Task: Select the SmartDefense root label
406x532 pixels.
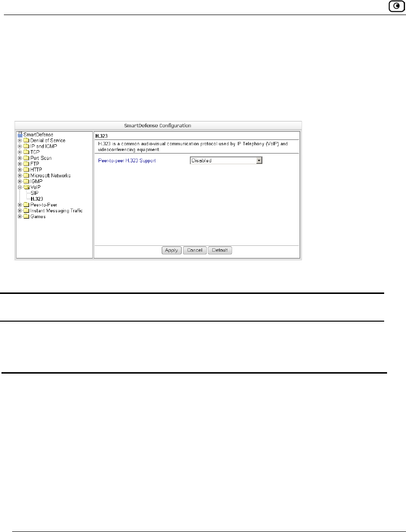Action: [x=38, y=135]
